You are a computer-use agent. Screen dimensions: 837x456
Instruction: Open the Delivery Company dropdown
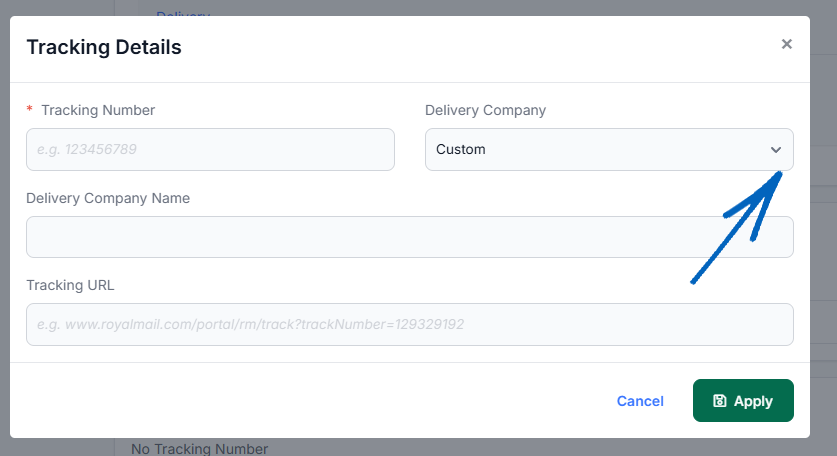point(608,150)
